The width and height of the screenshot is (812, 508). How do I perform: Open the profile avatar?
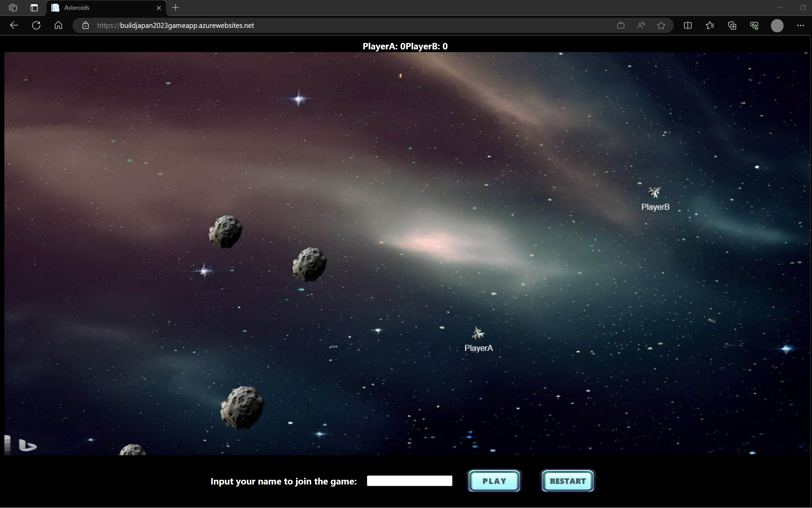(x=777, y=25)
